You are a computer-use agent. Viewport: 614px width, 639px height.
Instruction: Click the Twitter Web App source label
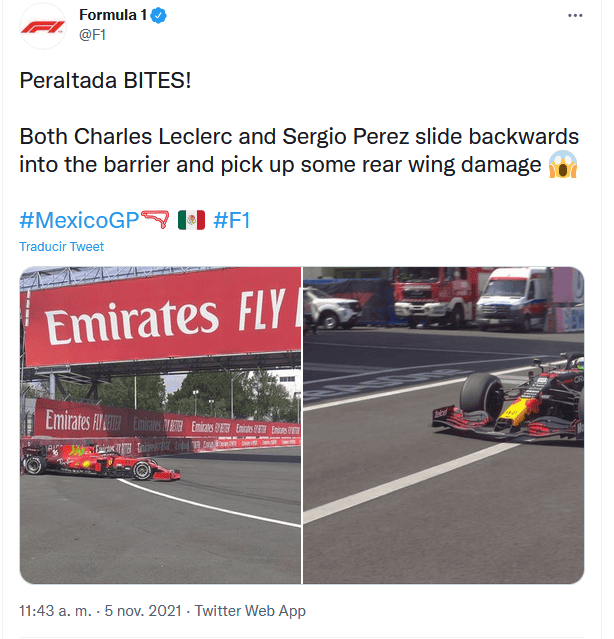tap(250, 610)
